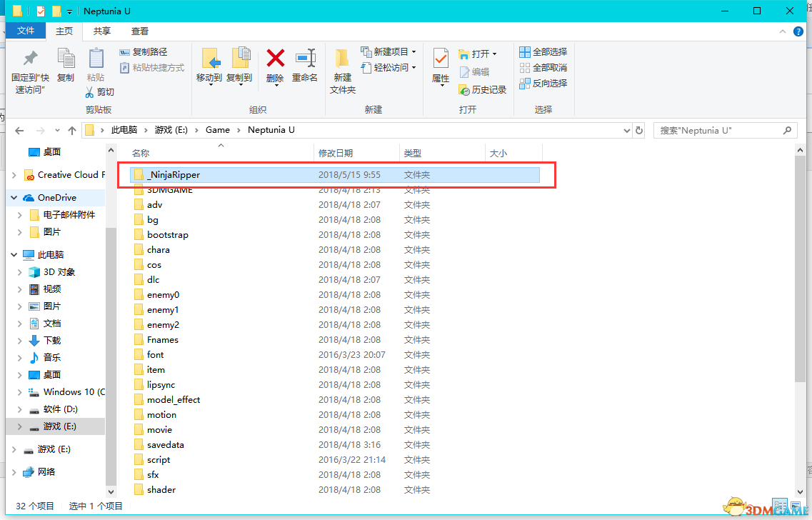Image resolution: width=812 pixels, height=520 pixels.
Task: Expand the Creative Cloud Files tree node
Action: pos(14,175)
